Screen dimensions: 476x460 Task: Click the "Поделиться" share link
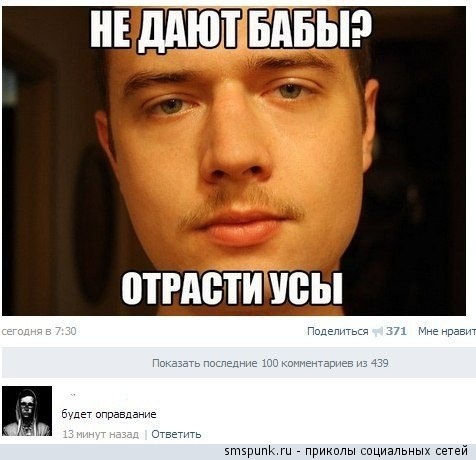pyautogui.click(x=337, y=331)
